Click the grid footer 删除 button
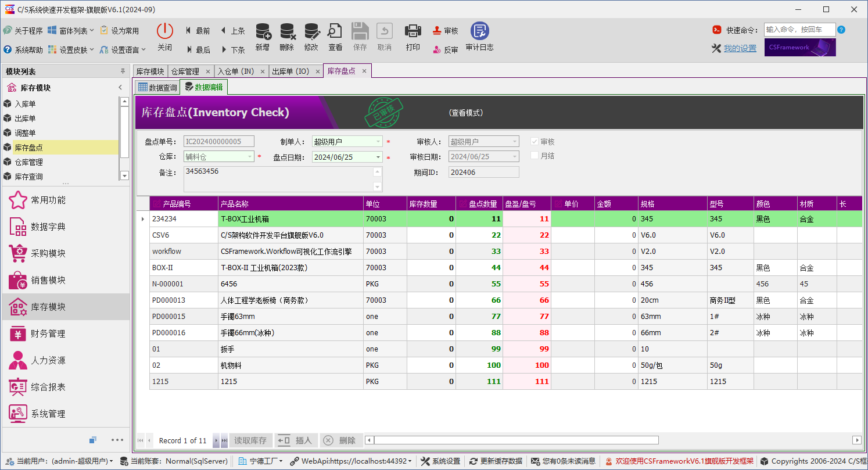 coord(341,440)
